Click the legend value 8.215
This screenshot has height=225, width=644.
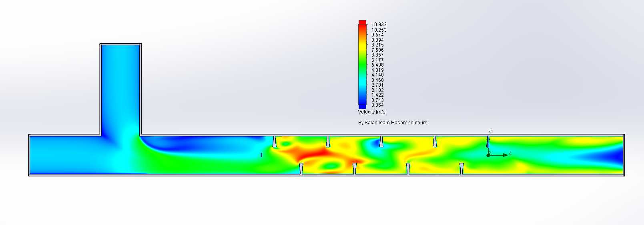coord(377,45)
